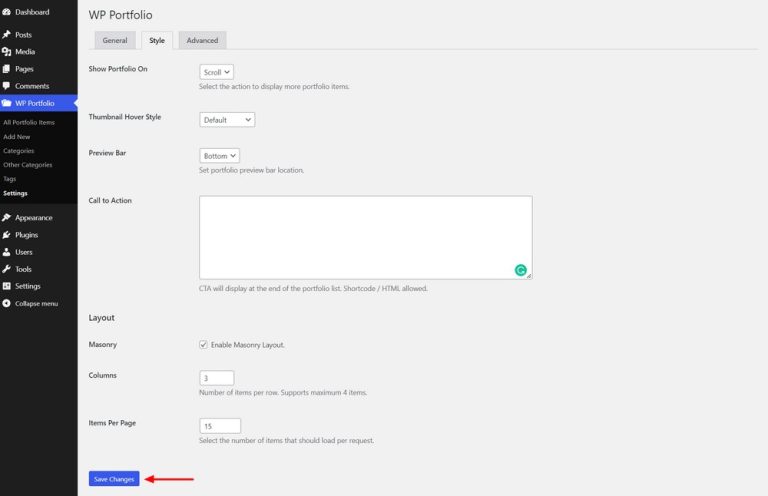
Task: Click the Collapse menu arrow icon
Action: pos(6,304)
